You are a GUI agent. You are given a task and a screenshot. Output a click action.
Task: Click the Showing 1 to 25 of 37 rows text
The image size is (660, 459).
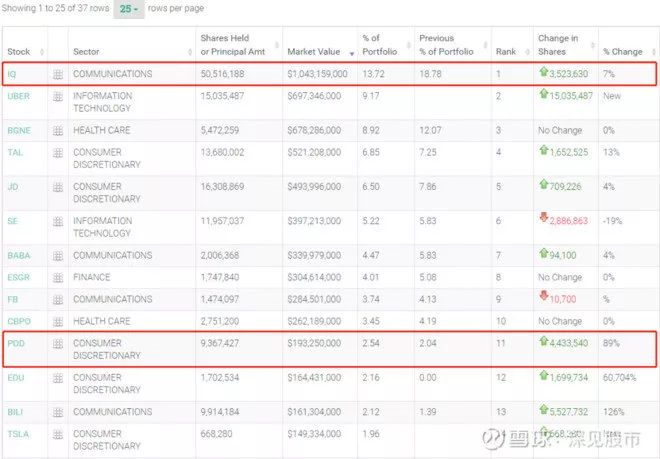[55, 8]
